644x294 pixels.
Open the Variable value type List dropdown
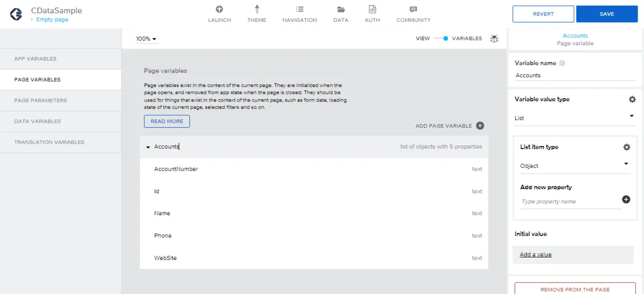tap(574, 117)
